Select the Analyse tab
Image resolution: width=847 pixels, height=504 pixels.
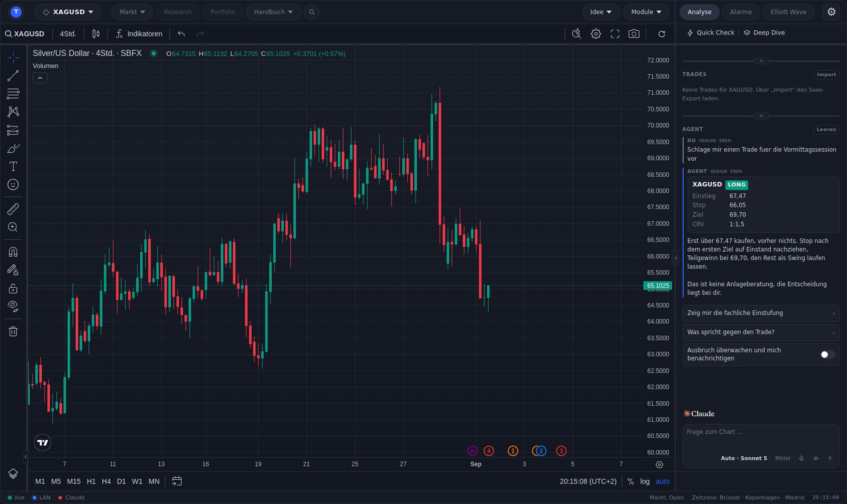click(x=699, y=11)
